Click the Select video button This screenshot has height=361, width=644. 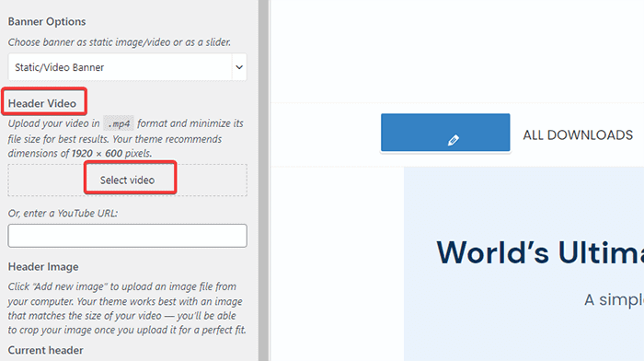(x=127, y=180)
